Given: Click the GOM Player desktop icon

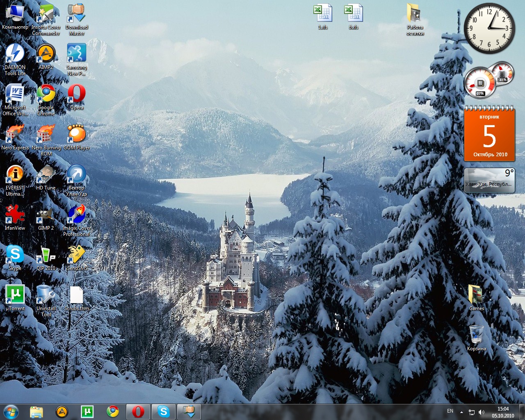Looking at the screenshot, I should [x=76, y=135].
